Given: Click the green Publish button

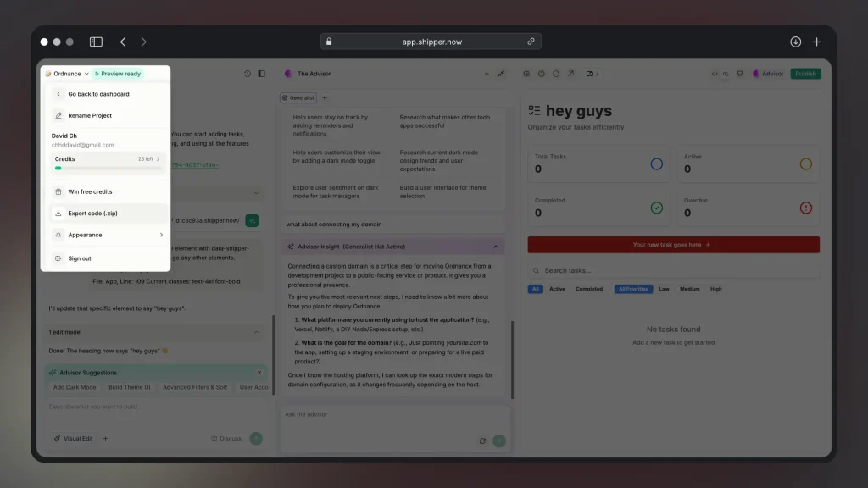Looking at the screenshot, I should (805, 74).
